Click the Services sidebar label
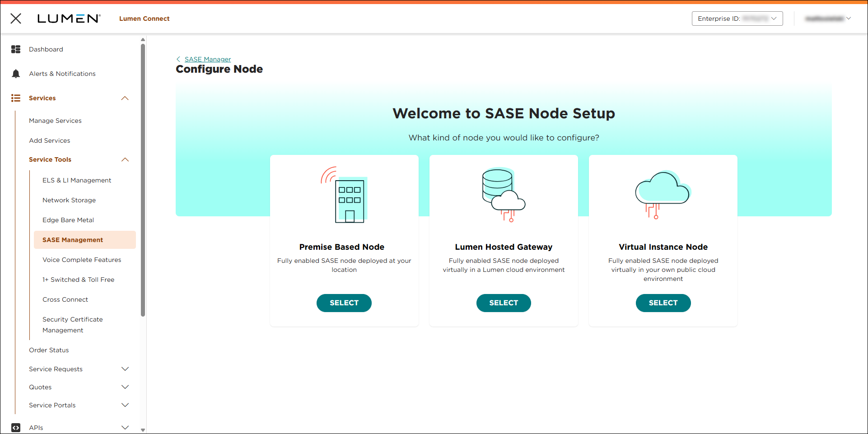 click(x=42, y=98)
